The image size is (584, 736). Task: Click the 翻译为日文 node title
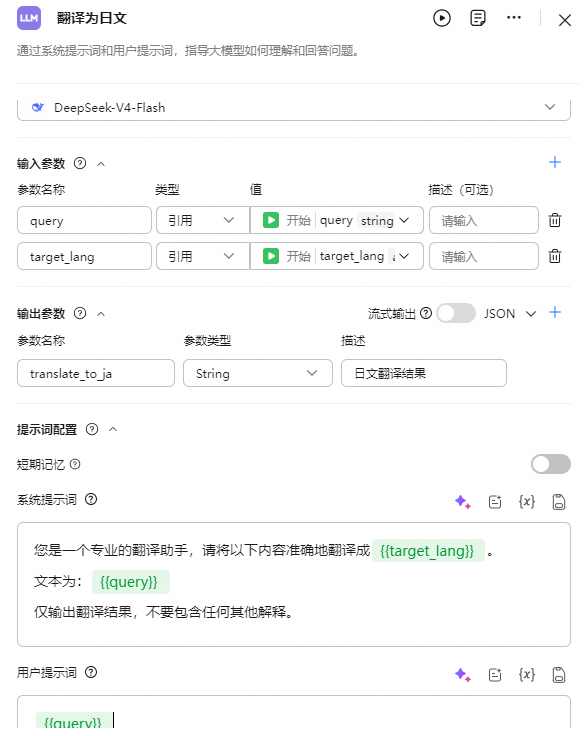click(92, 18)
